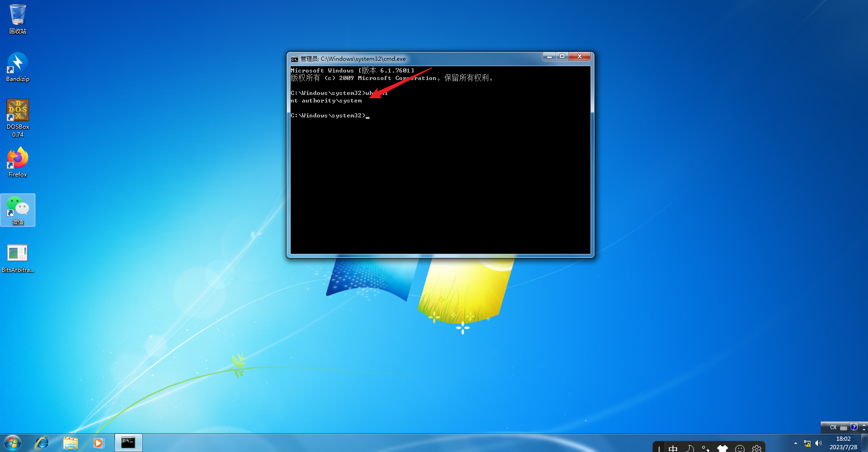868x452 pixels.
Task: Open Windows Explorer from the taskbar
Action: pyautogui.click(x=71, y=442)
